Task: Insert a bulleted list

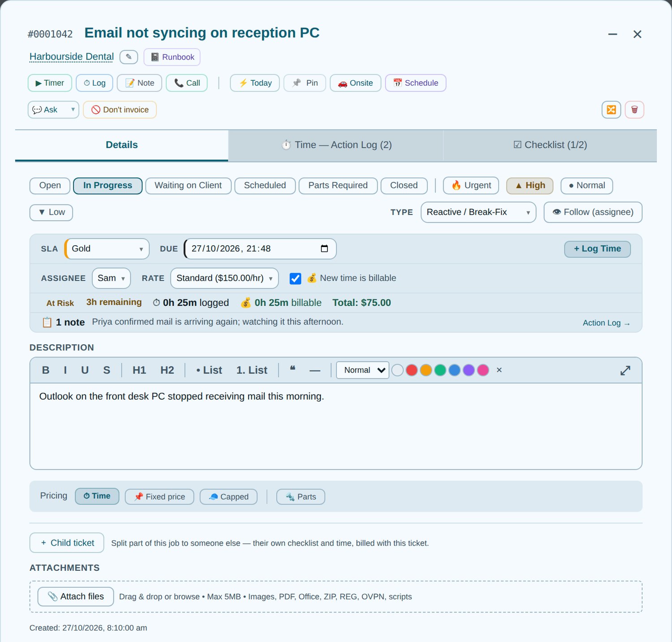Action: [x=209, y=370]
